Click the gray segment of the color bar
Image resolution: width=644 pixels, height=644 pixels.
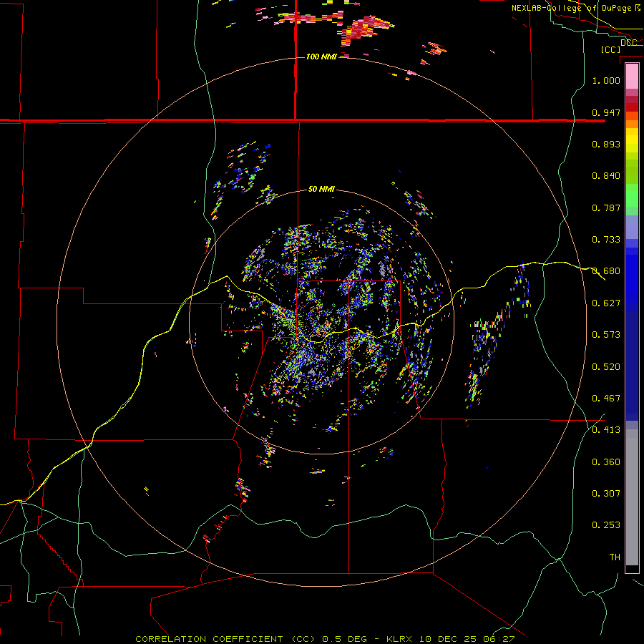tap(632, 497)
